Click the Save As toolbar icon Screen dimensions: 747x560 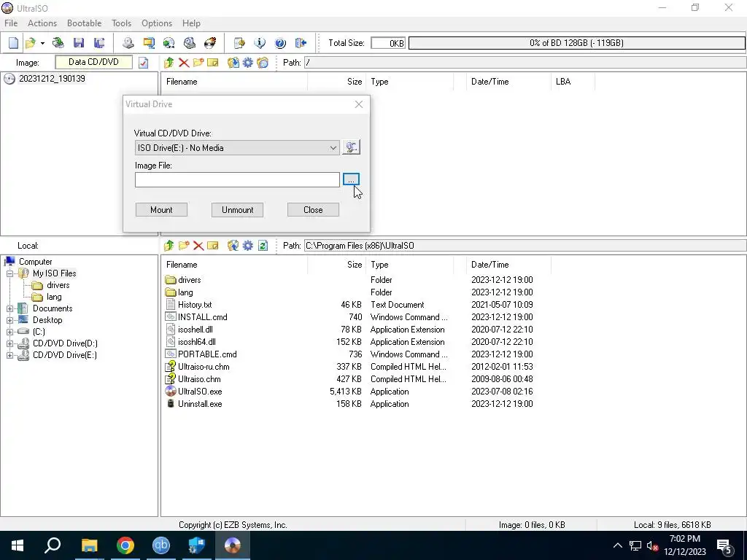99,43
